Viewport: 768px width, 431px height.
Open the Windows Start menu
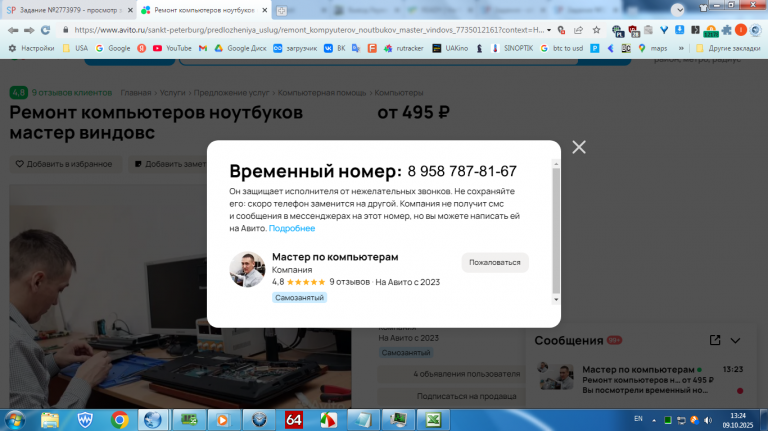tap(15, 420)
